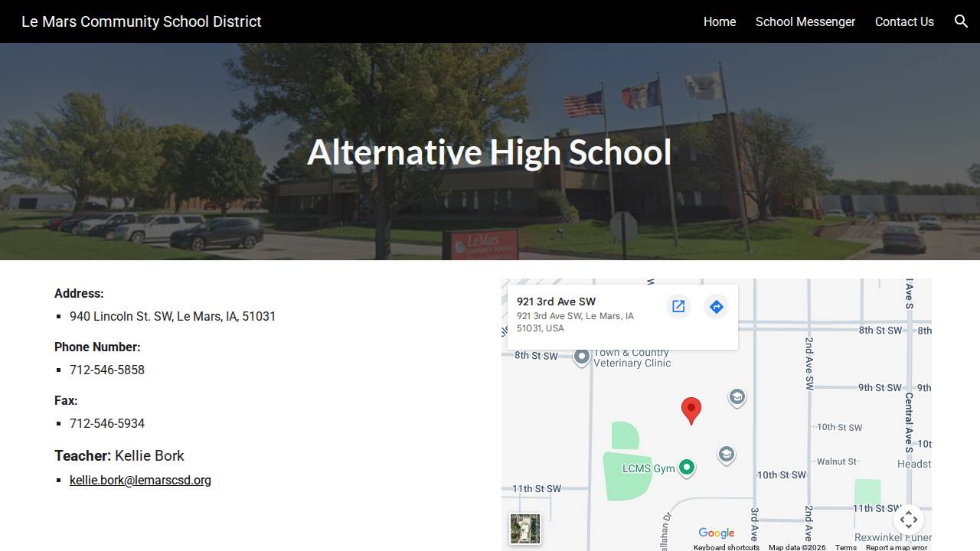Viewport: 980px width, 551px height.
Task: Open the Google Maps Terms link
Action: click(845, 547)
